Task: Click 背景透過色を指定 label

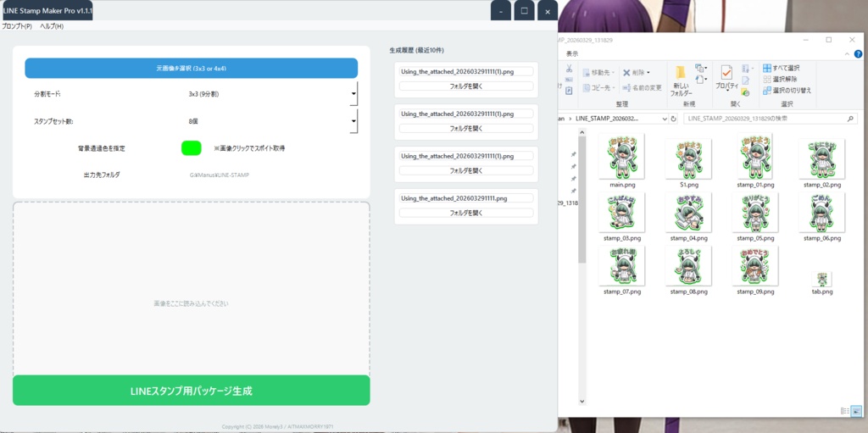Action: (x=102, y=148)
